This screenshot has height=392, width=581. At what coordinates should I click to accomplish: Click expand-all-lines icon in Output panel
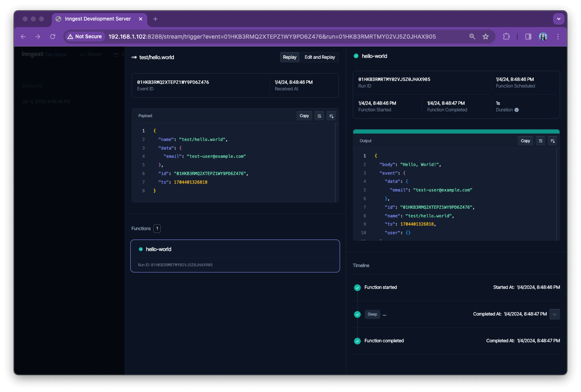tap(552, 141)
